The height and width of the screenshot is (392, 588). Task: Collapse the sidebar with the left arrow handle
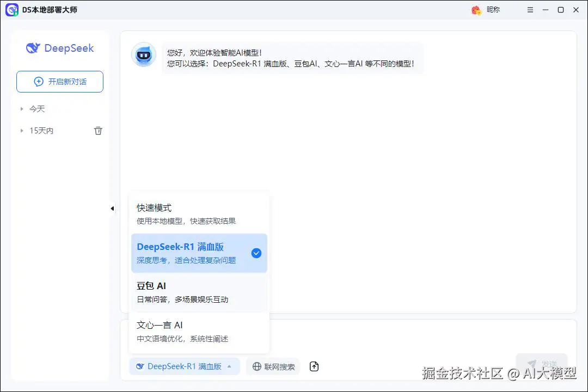(x=112, y=208)
